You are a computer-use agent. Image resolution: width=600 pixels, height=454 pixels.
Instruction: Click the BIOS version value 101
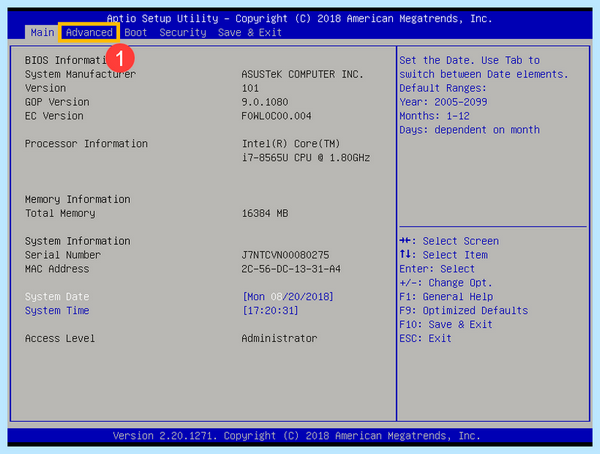[x=250, y=88]
